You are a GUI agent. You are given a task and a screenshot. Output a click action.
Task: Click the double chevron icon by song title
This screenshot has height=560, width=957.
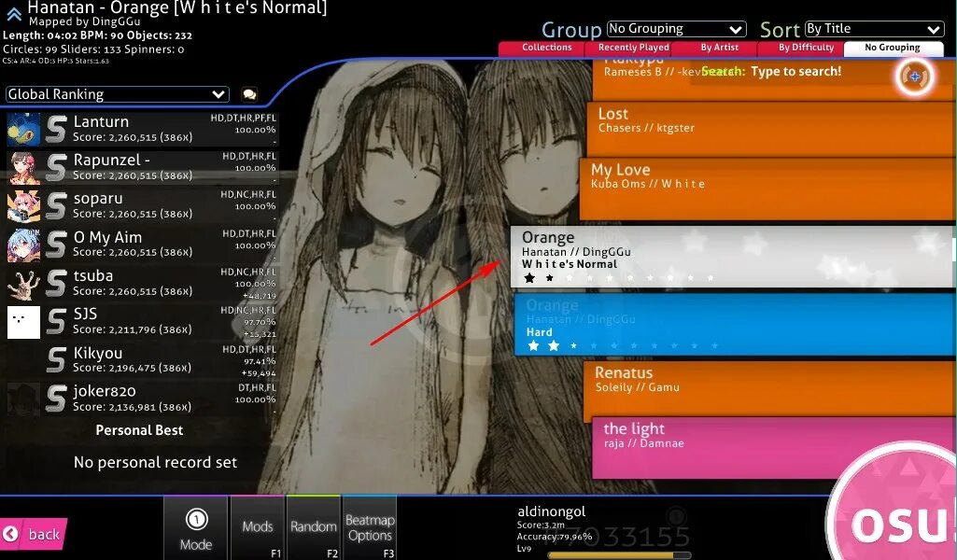point(13,13)
